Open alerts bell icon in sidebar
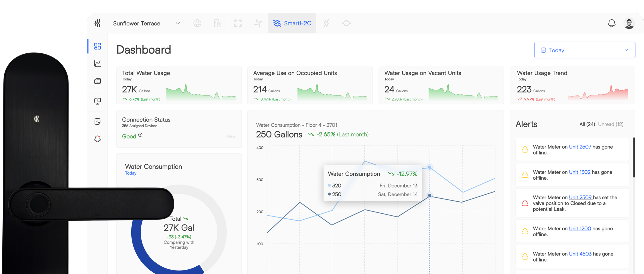644x274 pixels. [x=97, y=139]
